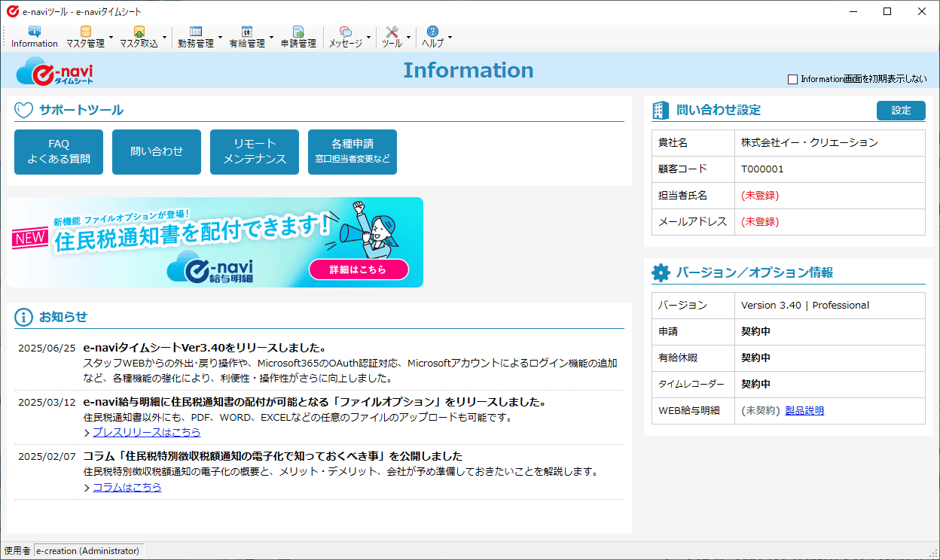Expand the 勤務管理 dropdown arrow
This screenshot has height=560, width=940.
[x=220, y=36]
